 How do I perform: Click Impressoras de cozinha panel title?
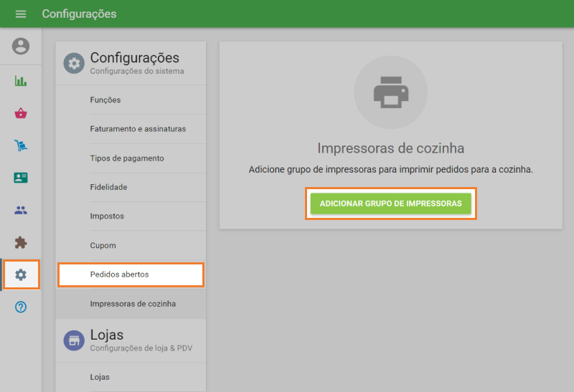pyautogui.click(x=390, y=148)
